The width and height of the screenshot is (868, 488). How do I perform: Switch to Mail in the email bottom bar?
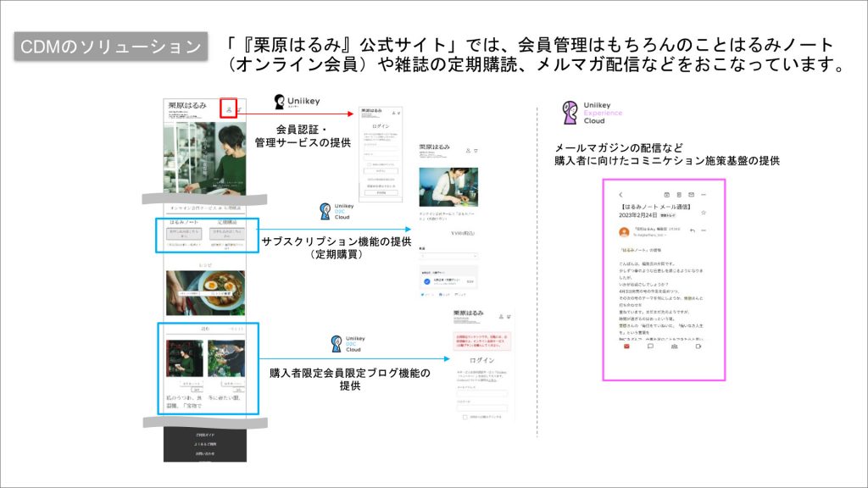tap(626, 347)
